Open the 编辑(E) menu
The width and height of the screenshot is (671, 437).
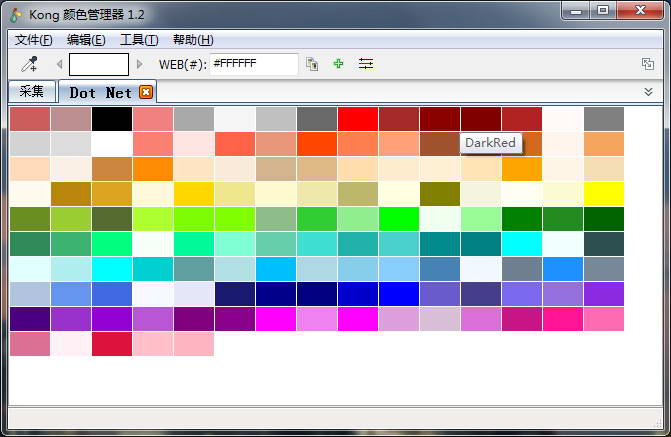(x=86, y=40)
